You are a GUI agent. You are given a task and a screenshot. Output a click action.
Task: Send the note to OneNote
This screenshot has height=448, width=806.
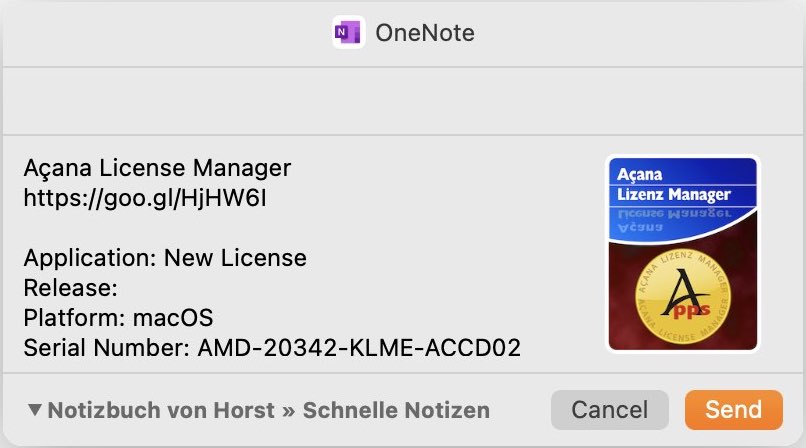tap(734, 410)
